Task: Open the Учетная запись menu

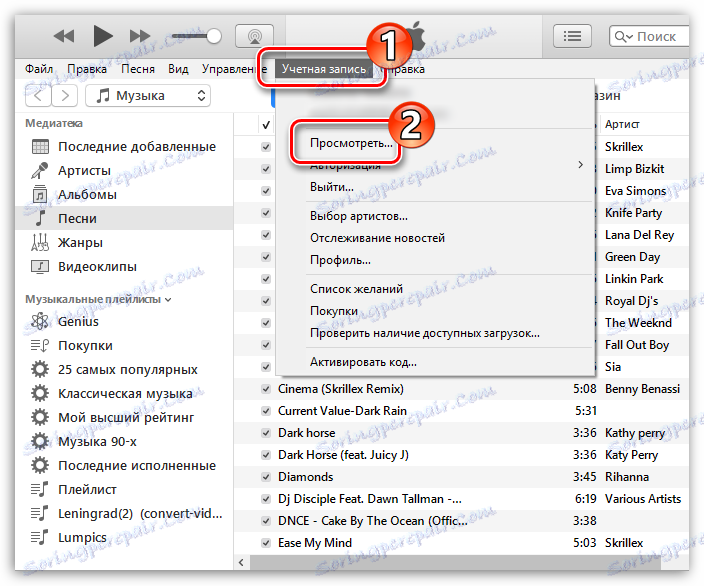Action: tap(324, 69)
